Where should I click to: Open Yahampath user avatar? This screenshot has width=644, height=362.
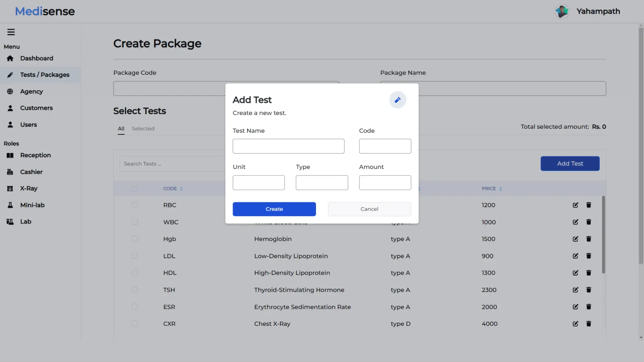tap(562, 11)
